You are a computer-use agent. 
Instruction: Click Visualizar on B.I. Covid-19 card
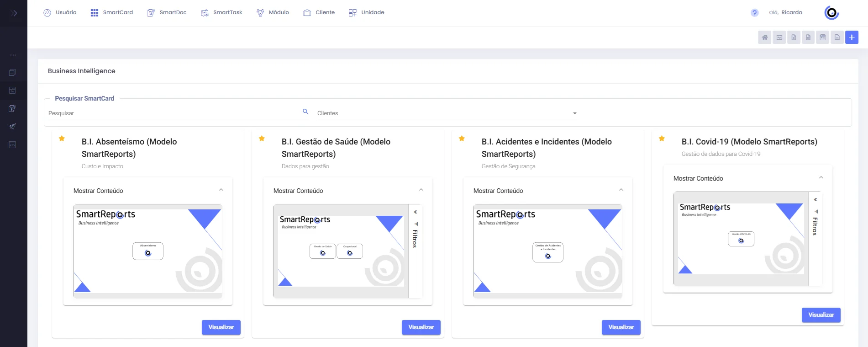(x=821, y=315)
